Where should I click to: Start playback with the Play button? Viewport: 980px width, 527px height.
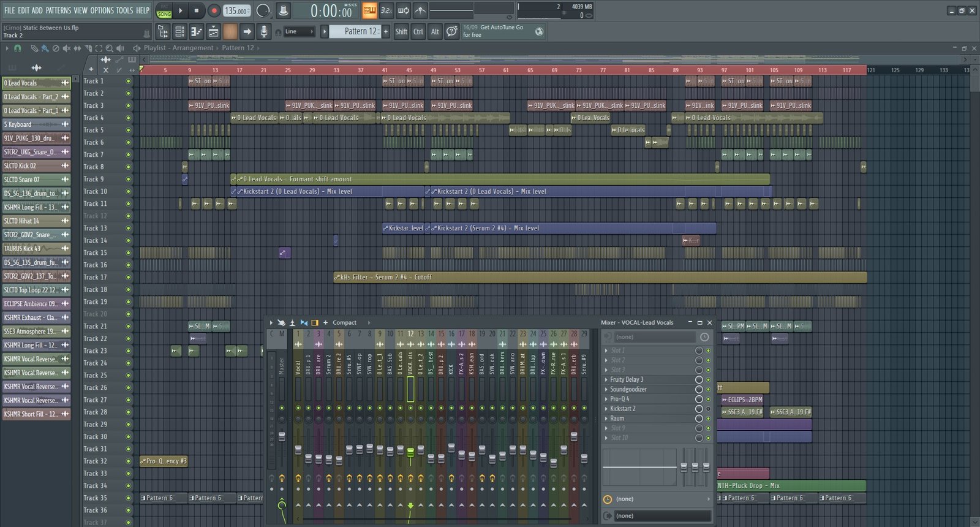click(180, 10)
